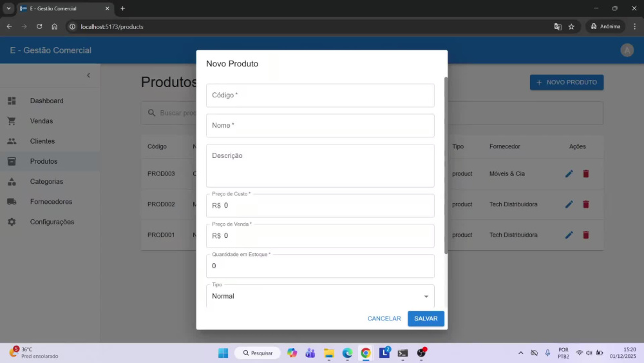The height and width of the screenshot is (363, 644).
Task: Go back with the browser back arrow
Action: pos(9,26)
